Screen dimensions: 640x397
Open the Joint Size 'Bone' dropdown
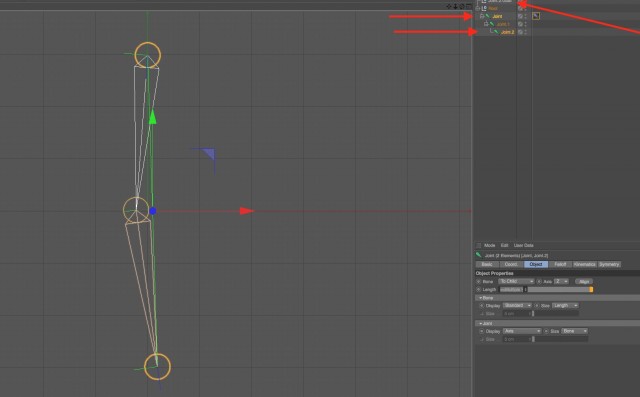[x=574, y=331]
